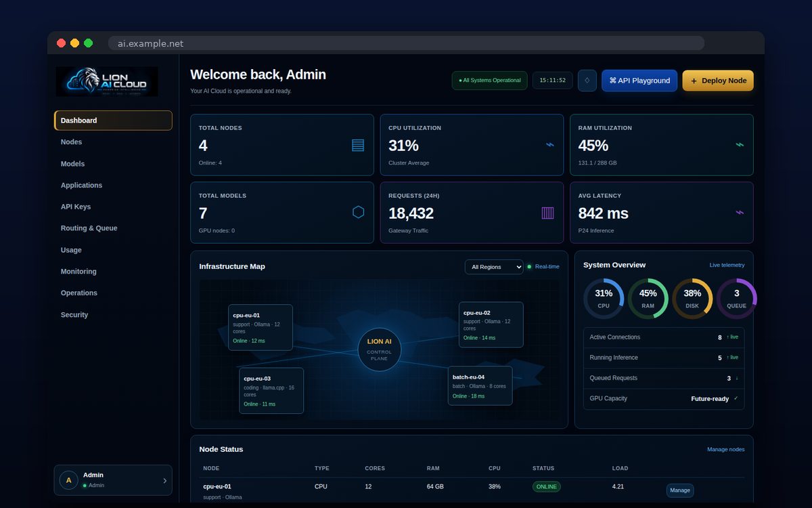Click the Avg Latency lightning icon

[x=740, y=212]
